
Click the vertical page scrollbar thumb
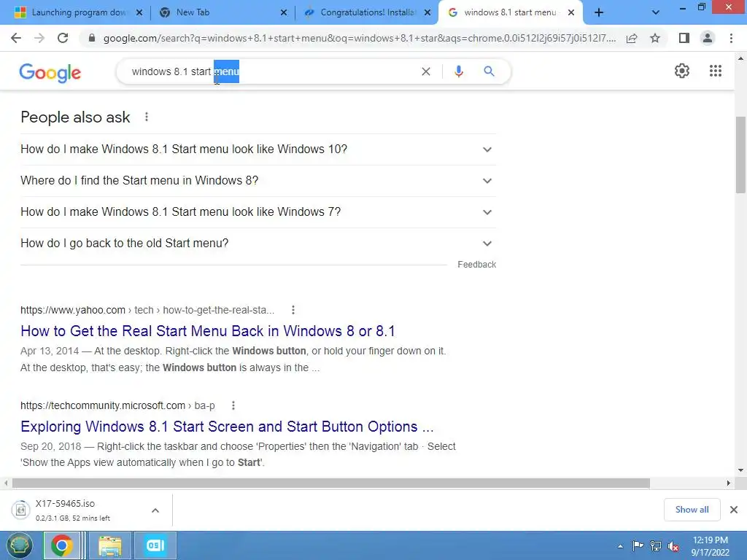(x=740, y=155)
